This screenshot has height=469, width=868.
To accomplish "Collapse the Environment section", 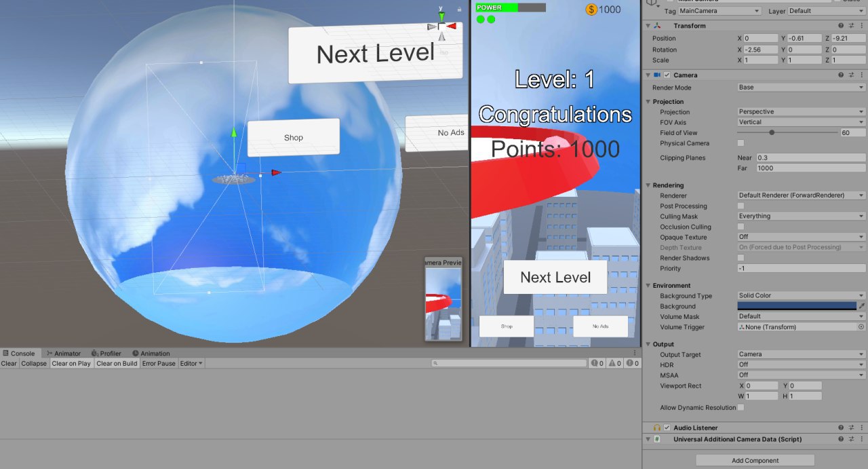I will 648,286.
